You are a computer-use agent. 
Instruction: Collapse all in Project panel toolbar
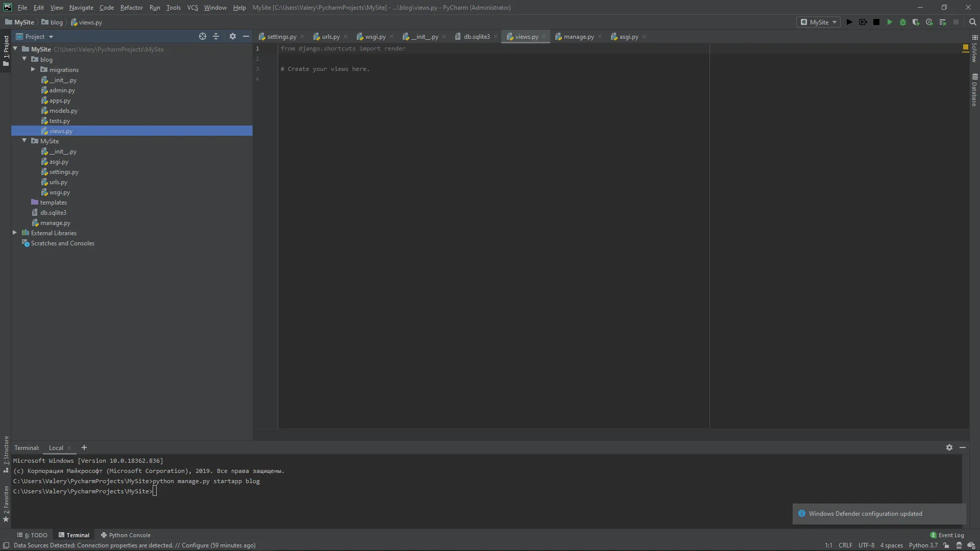click(x=216, y=36)
